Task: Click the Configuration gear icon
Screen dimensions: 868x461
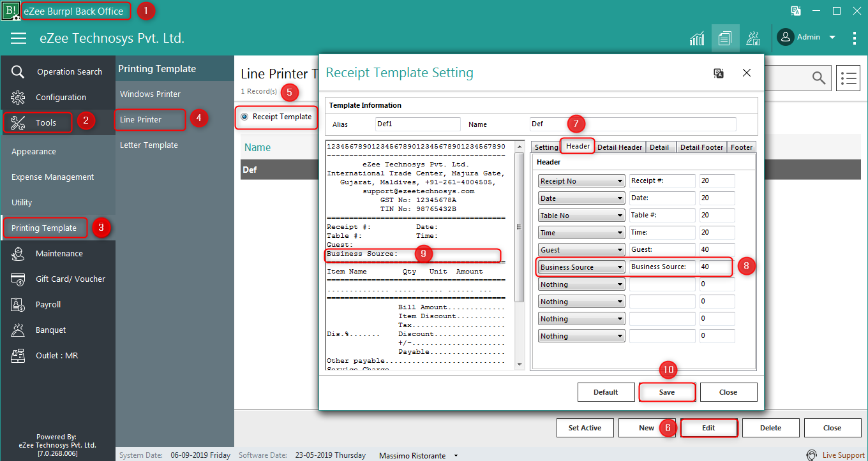Action: click(18, 97)
